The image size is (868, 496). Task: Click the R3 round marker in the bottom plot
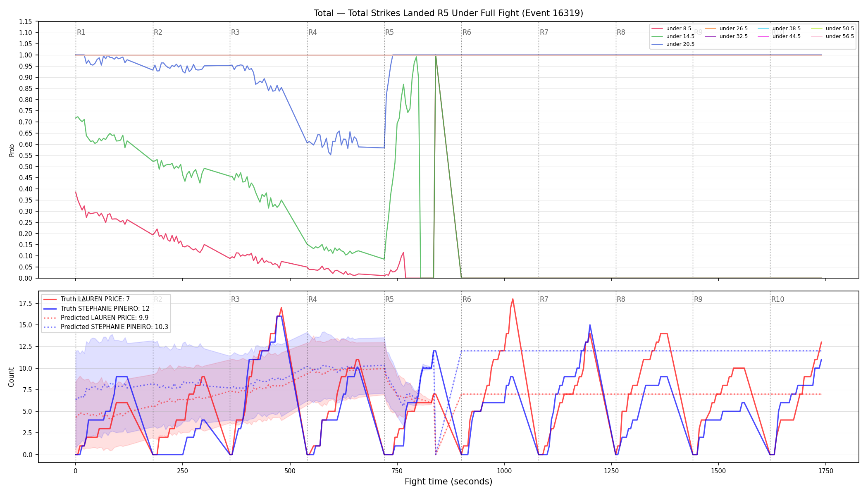tap(235, 299)
